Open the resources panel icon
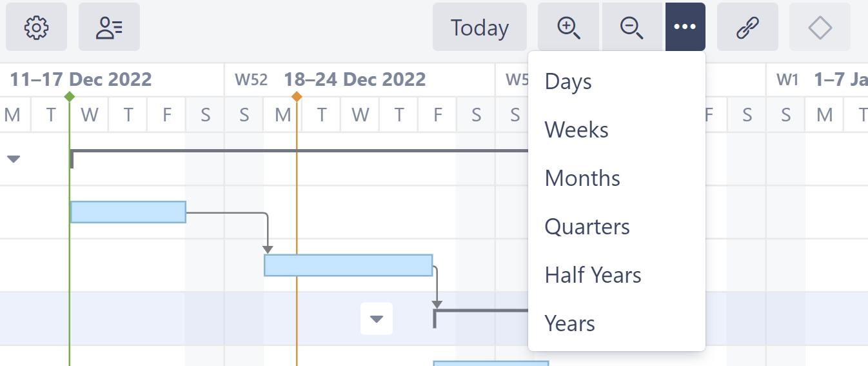This screenshot has height=366, width=868. coord(109,27)
